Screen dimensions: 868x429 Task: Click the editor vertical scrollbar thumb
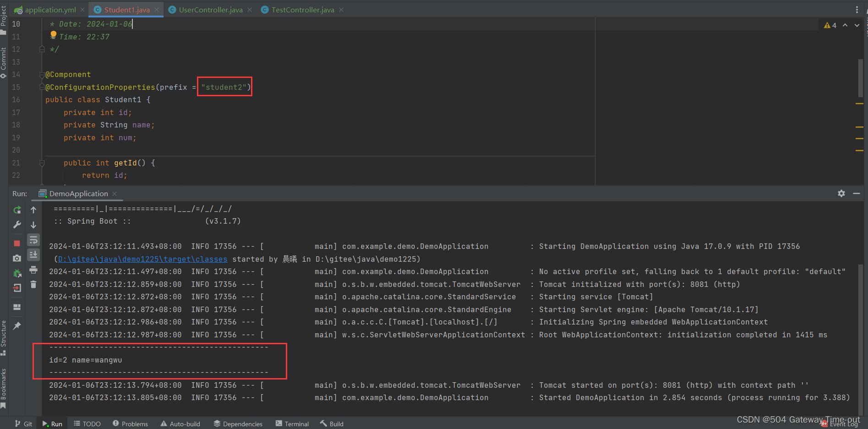click(861, 78)
